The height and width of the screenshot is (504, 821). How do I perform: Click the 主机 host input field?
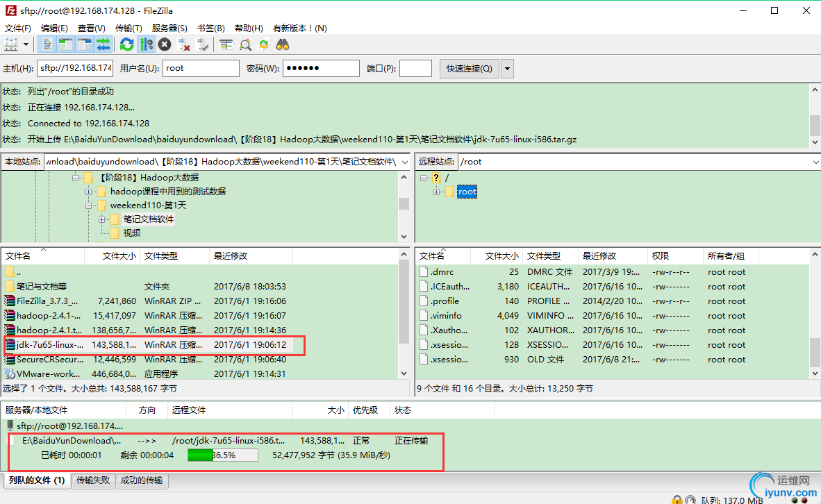pyautogui.click(x=75, y=68)
